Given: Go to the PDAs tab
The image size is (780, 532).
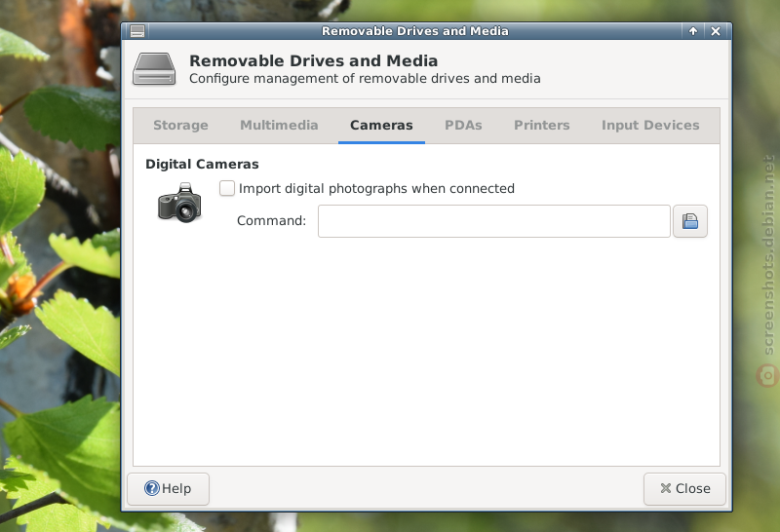Looking at the screenshot, I should pyautogui.click(x=463, y=126).
